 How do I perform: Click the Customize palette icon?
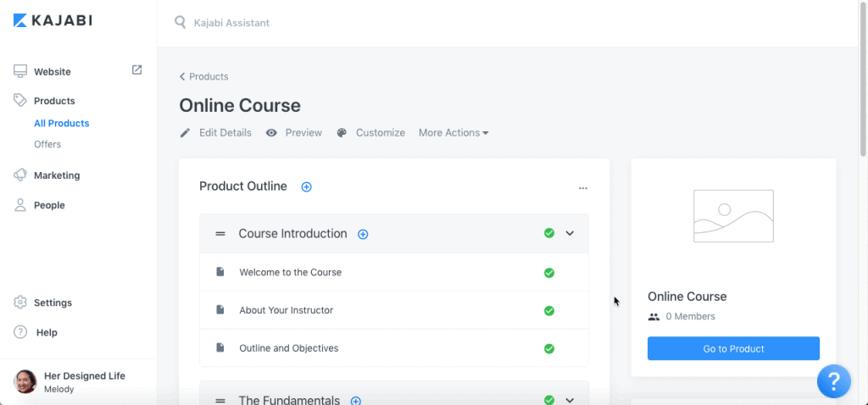(x=342, y=133)
